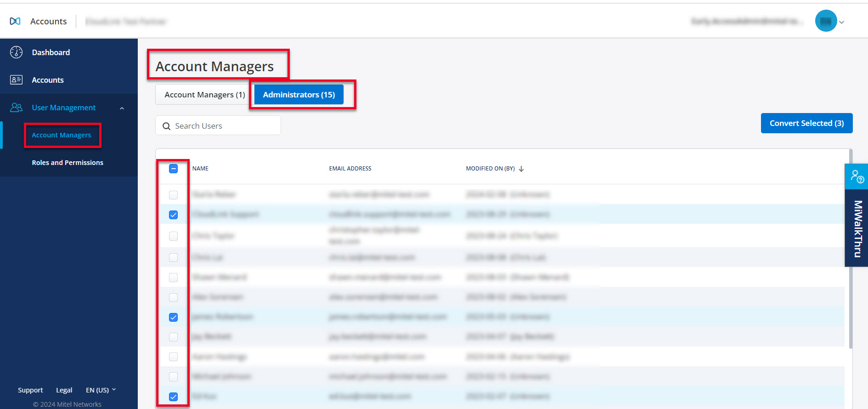Open the EN (US) language dropdown
This screenshot has height=409, width=868.
click(101, 390)
